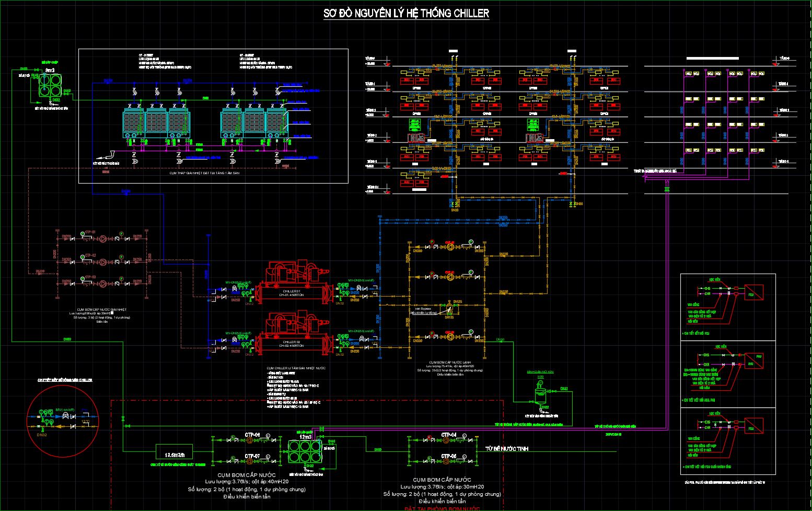Select the closed expansion tank vessel symbol
The width and height of the screenshot is (812, 511).
pos(541,395)
